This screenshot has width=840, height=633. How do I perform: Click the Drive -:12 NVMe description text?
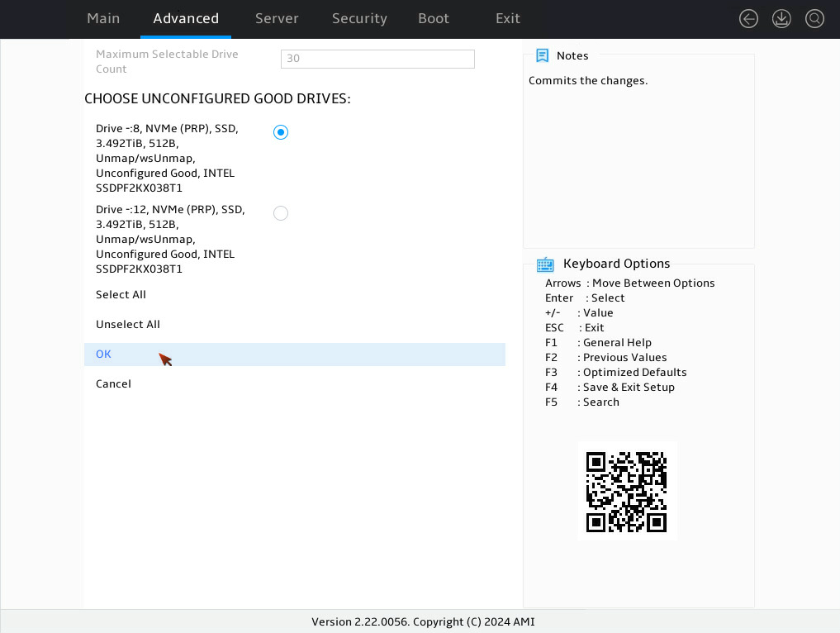(170, 239)
